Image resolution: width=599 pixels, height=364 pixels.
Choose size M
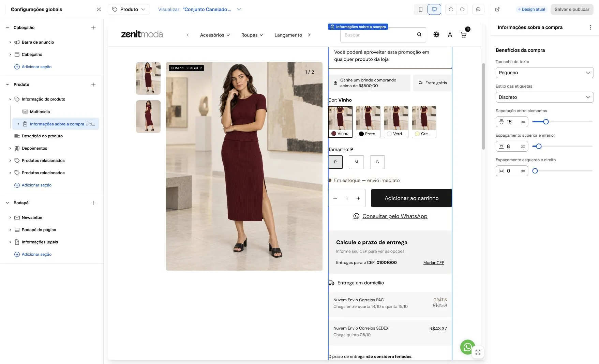356,162
